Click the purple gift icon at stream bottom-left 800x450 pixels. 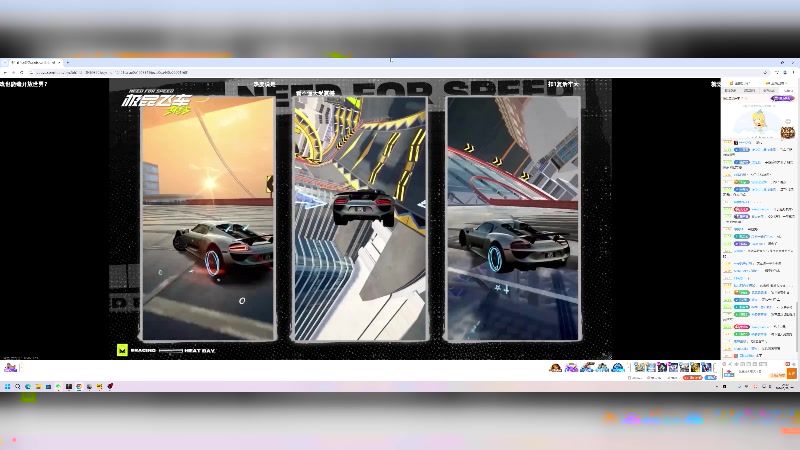click(x=11, y=367)
